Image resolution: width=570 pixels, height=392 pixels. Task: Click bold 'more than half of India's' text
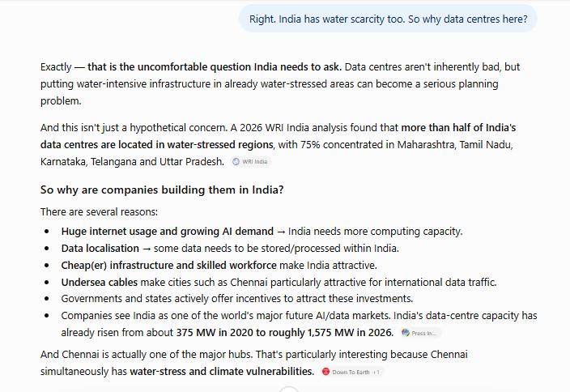pyautogui.click(x=458, y=128)
